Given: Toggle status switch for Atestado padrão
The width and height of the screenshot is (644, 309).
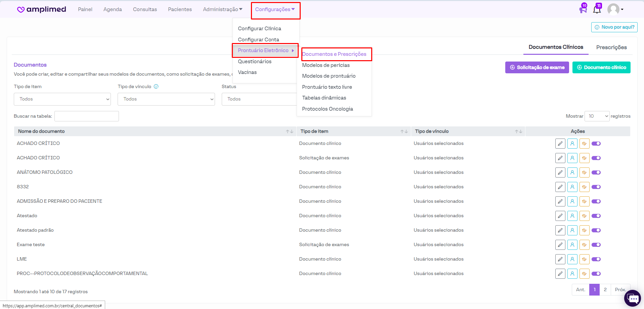Looking at the screenshot, I should [x=596, y=230].
